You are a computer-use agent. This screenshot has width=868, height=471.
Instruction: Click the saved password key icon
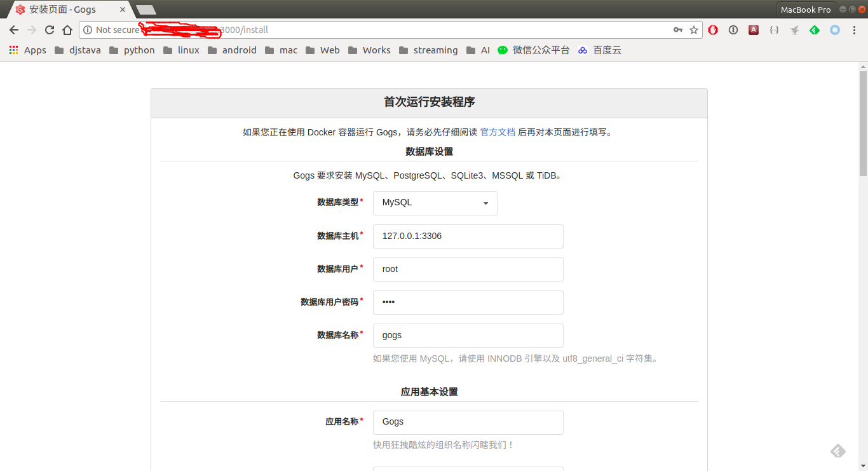coord(678,30)
